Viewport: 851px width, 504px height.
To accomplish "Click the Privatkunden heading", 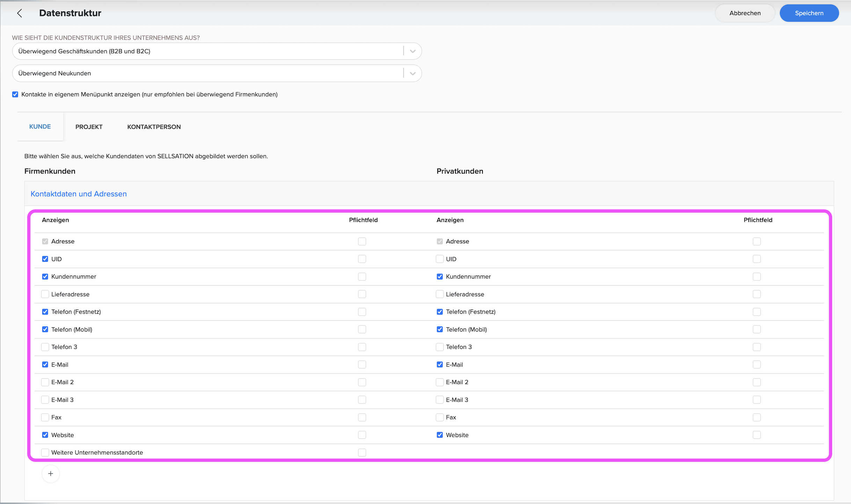I will tap(460, 171).
